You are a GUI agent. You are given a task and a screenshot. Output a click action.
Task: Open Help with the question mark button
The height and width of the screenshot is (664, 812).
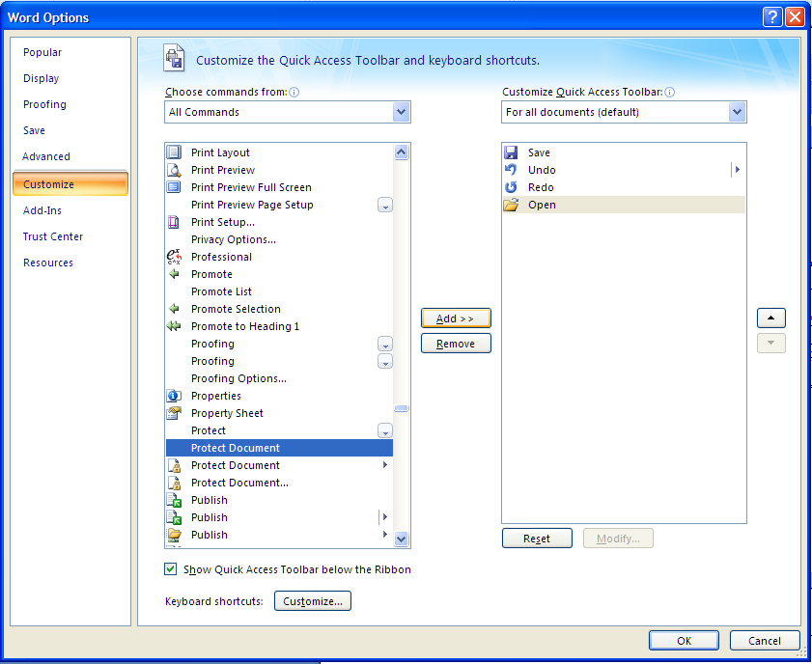coord(772,17)
